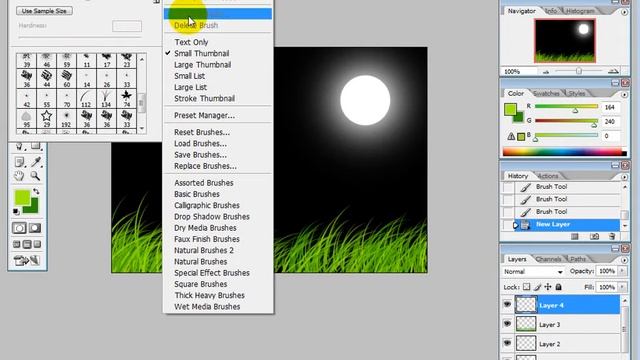Open the Fill slider arrow
Screen dimensions: 640x360
[622, 287]
